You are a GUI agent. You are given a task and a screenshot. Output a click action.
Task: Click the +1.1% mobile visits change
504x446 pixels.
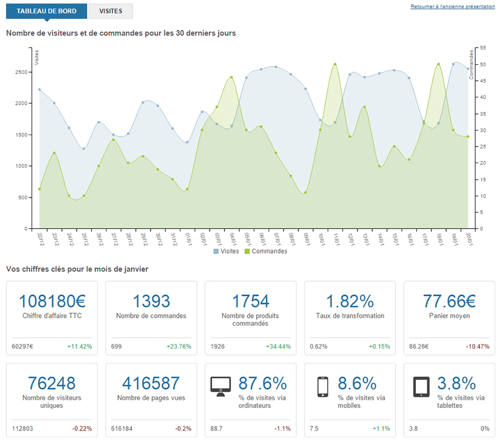381,428
